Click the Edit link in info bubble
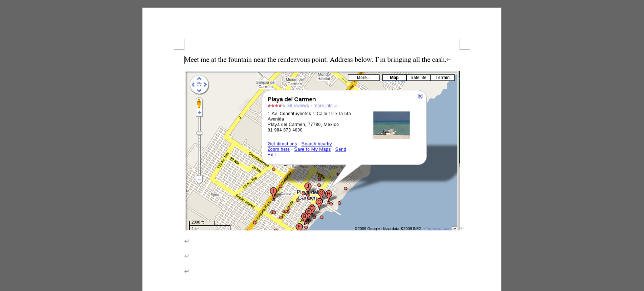Image resolution: width=644 pixels, height=291 pixels. point(272,155)
